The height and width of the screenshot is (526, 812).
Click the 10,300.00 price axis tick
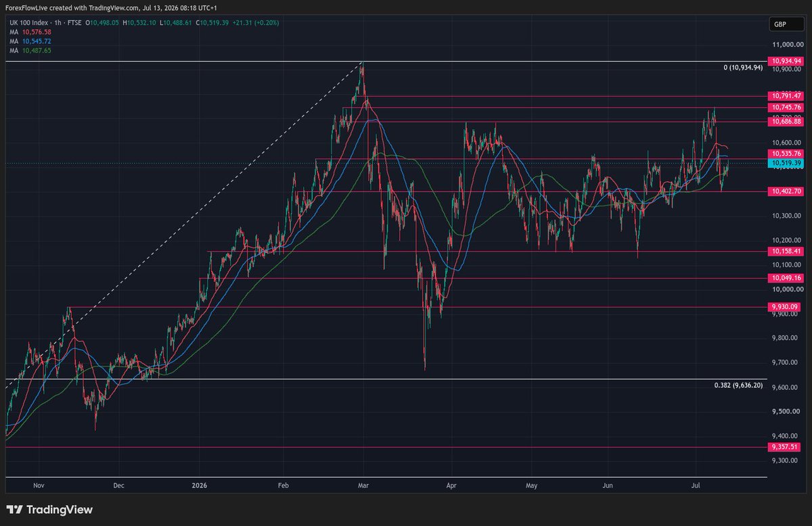[786, 216]
